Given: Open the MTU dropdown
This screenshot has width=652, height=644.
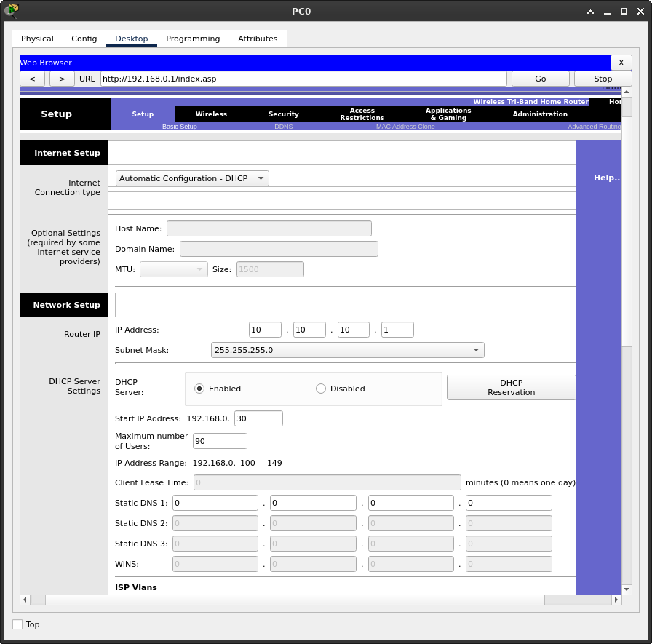Looking at the screenshot, I should [173, 269].
